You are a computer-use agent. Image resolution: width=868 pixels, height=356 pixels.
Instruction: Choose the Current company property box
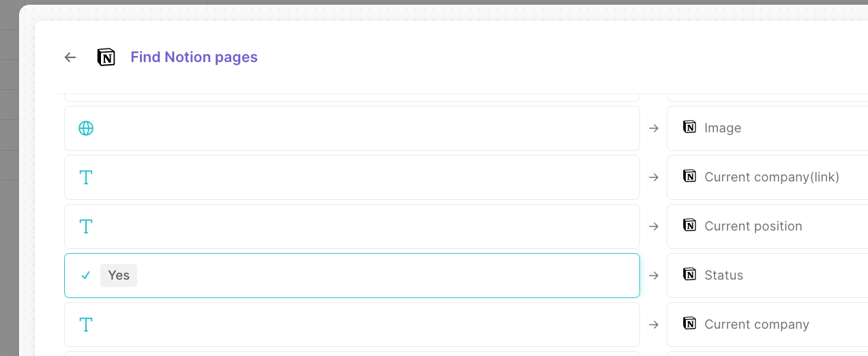point(767,325)
